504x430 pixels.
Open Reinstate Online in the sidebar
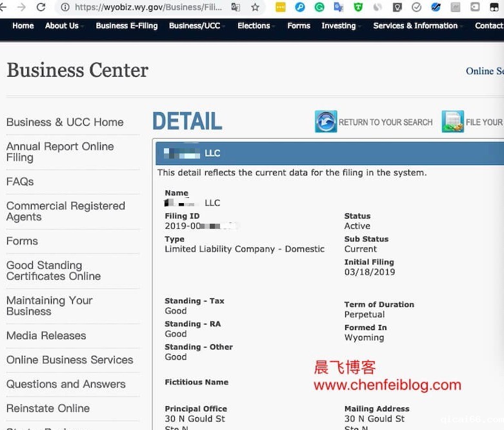[x=48, y=408]
